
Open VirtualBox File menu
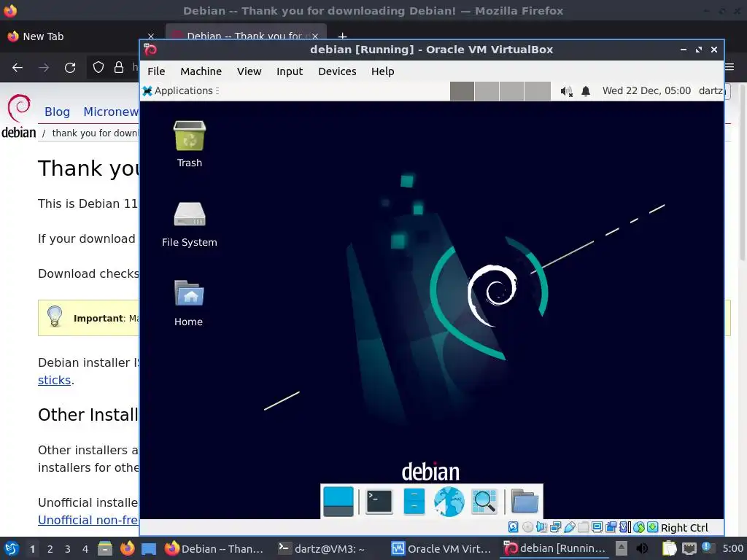click(156, 71)
